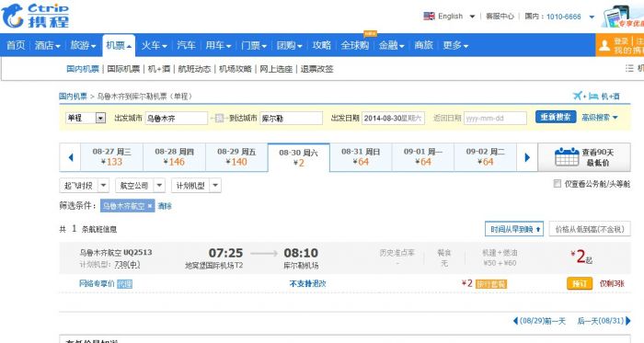Screen dimensions: 644x343
Task: Open the 商旅 business travel nav item
Action: (x=423, y=45)
